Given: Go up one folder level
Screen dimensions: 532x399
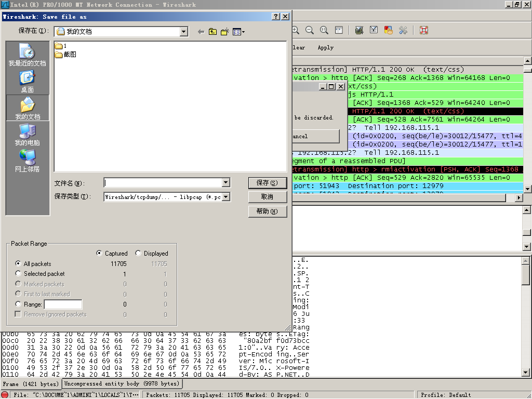Looking at the screenshot, I should point(212,32).
